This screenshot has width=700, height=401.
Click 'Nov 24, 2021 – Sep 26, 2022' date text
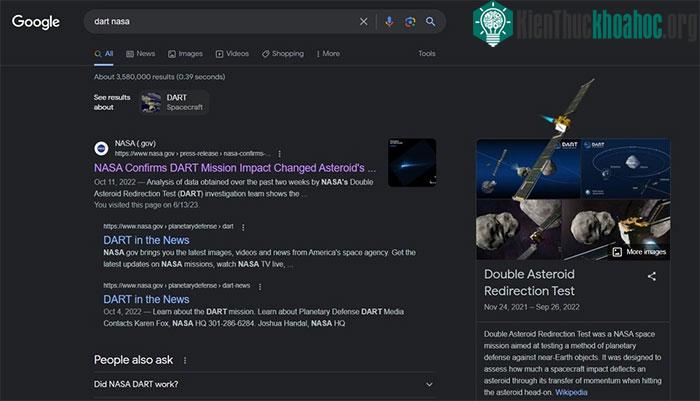click(531, 307)
